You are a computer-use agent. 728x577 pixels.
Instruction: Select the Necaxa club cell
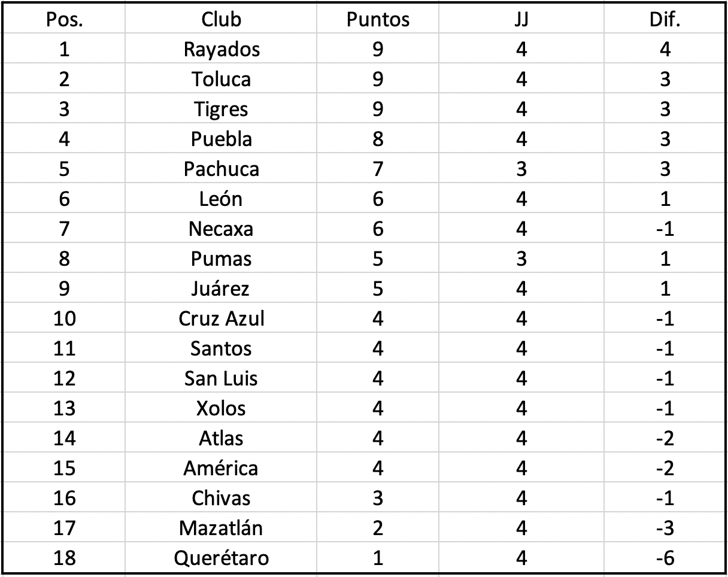(x=221, y=229)
